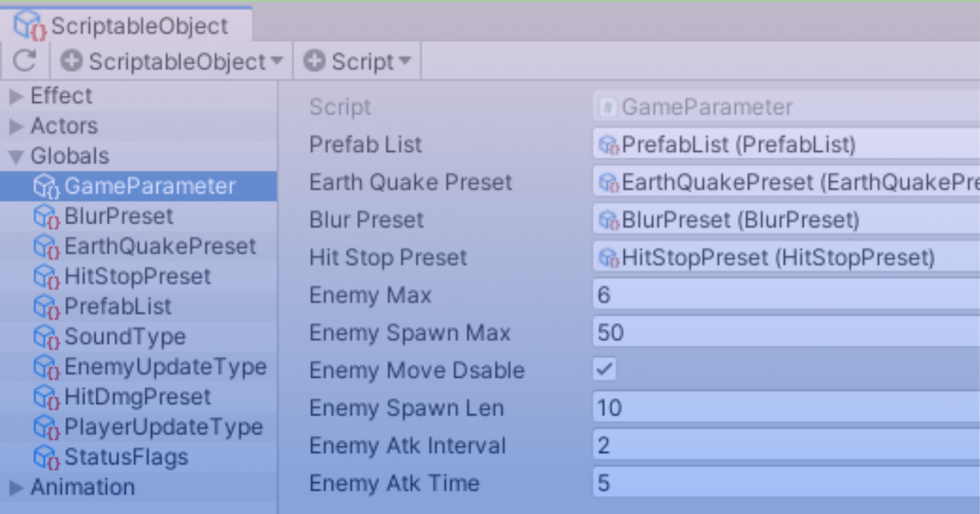
Task: Click the SoundType asset icon in tree
Action: point(46,337)
